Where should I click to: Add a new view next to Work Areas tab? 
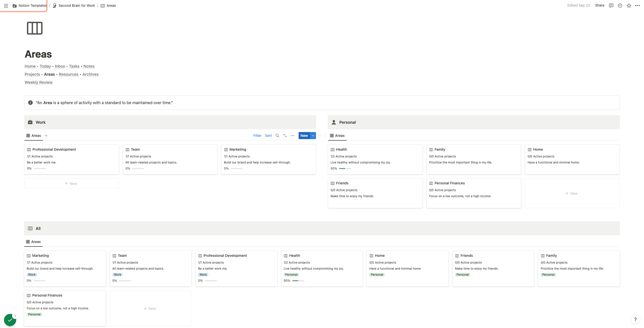pyautogui.click(x=46, y=136)
